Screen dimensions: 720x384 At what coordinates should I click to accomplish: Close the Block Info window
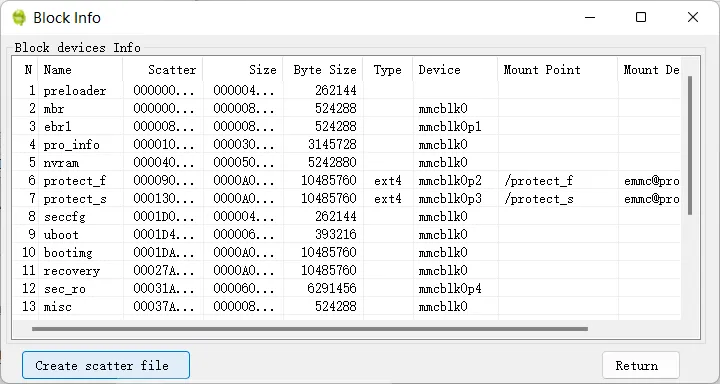693,17
